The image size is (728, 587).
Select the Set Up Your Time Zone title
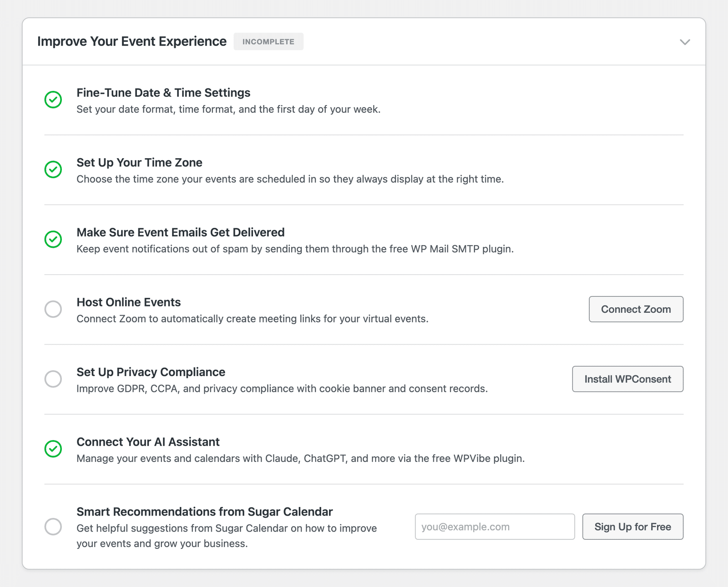point(139,163)
